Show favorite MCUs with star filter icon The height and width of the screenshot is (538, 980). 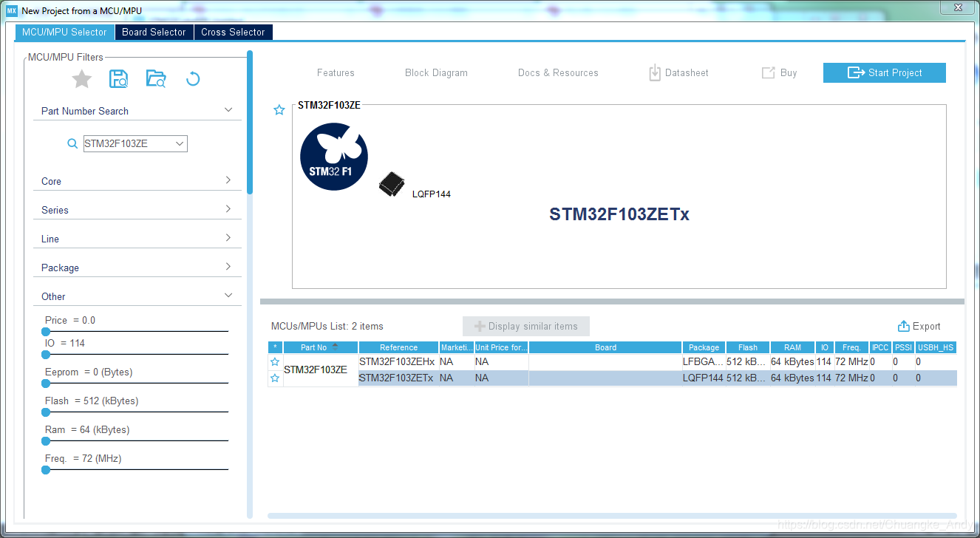81,78
